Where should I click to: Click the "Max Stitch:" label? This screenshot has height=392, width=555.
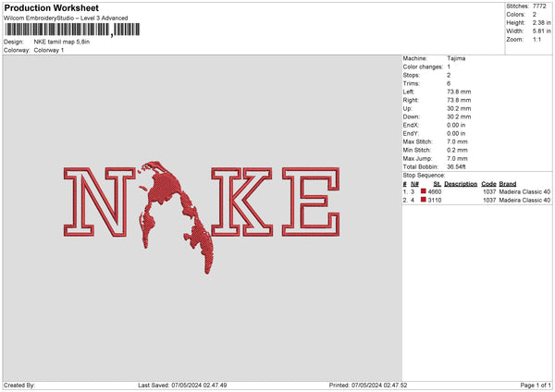[418, 141]
